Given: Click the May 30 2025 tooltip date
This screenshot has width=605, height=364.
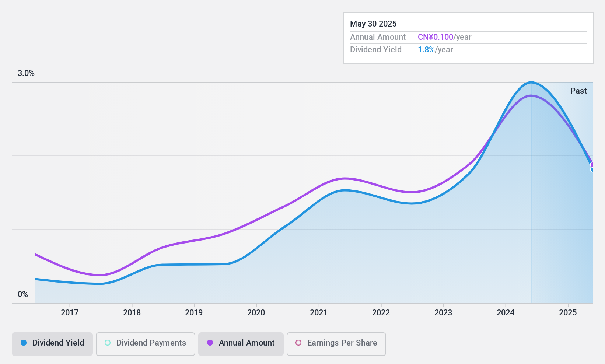Looking at the screenshot, I should (x=373, y=24).
